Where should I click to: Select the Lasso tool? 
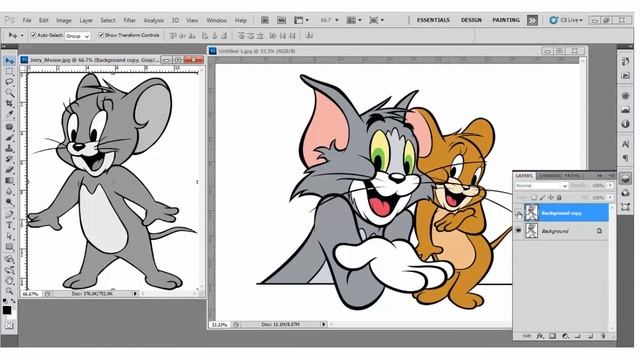click(9, 82)
